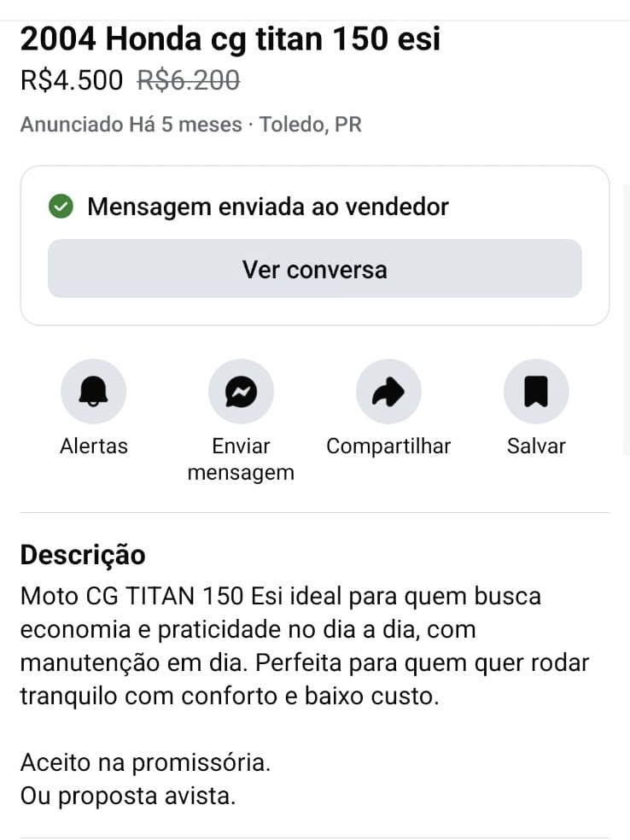The width and height of the screenshot is (630, 840).
Task: Click the Ou proposta avista line
Action: [127, 796]
